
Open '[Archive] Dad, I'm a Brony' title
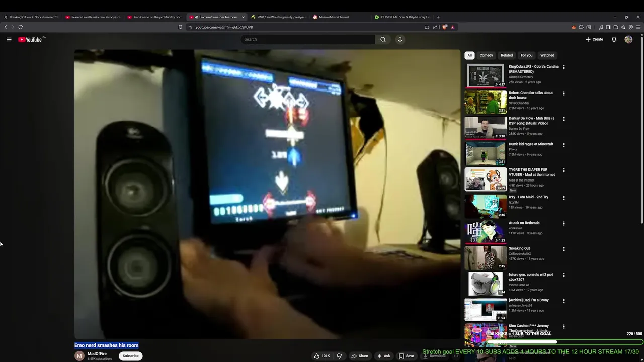click(x=529, y=300)
